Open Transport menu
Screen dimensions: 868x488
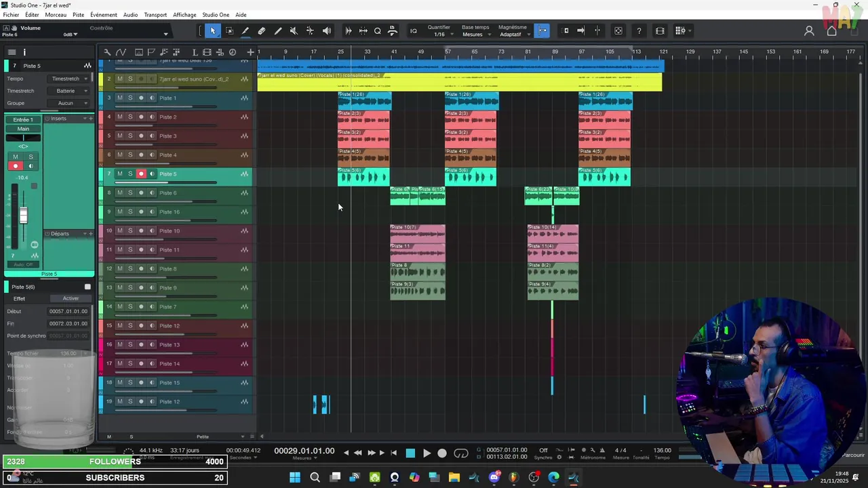point(155,15)
